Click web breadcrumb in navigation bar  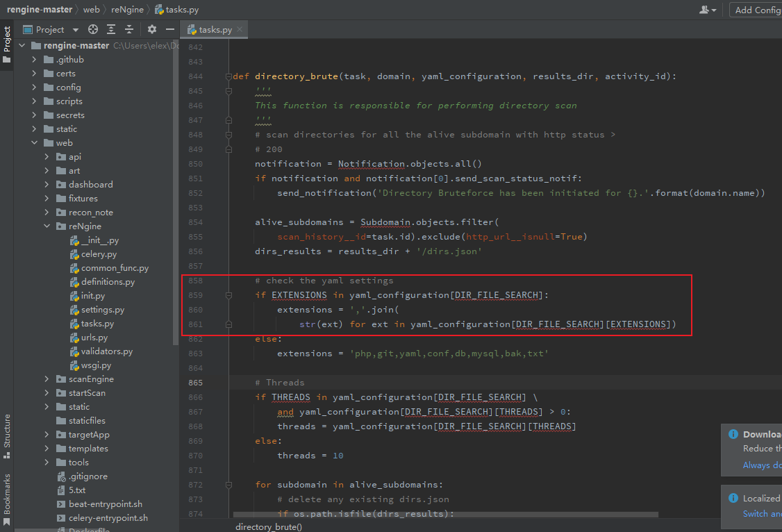91,10
